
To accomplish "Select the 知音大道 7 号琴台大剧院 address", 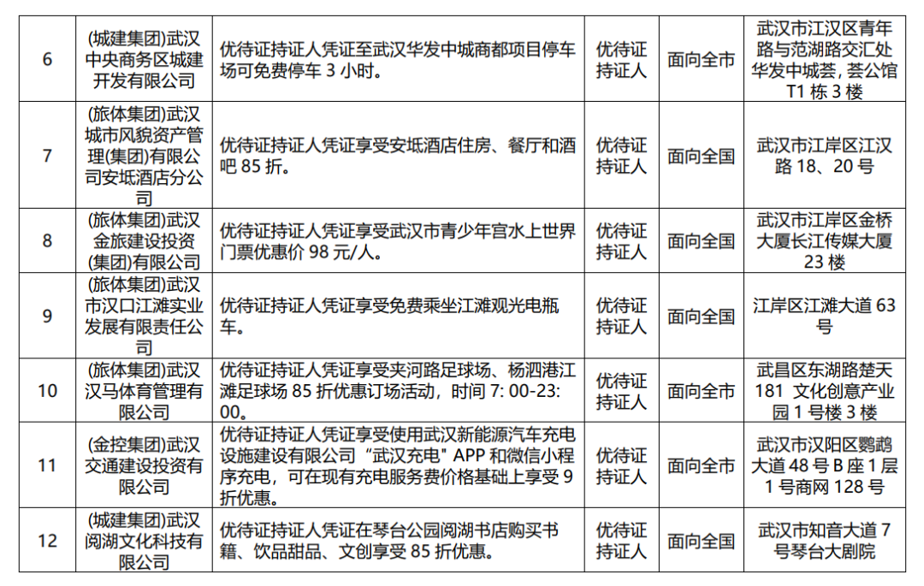I will pyautogui.click(x=825, y=541).
